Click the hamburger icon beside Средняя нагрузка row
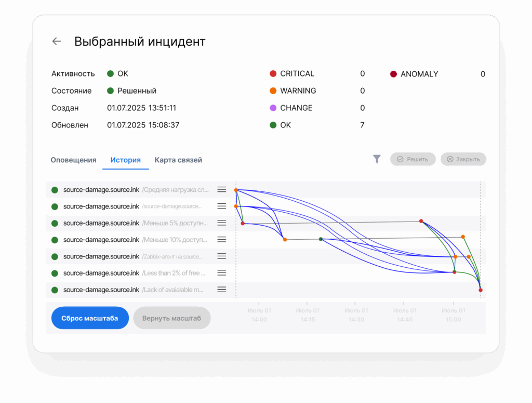Image resolution: width=532 pixels, height=403 pixels. tap(222, 189)
